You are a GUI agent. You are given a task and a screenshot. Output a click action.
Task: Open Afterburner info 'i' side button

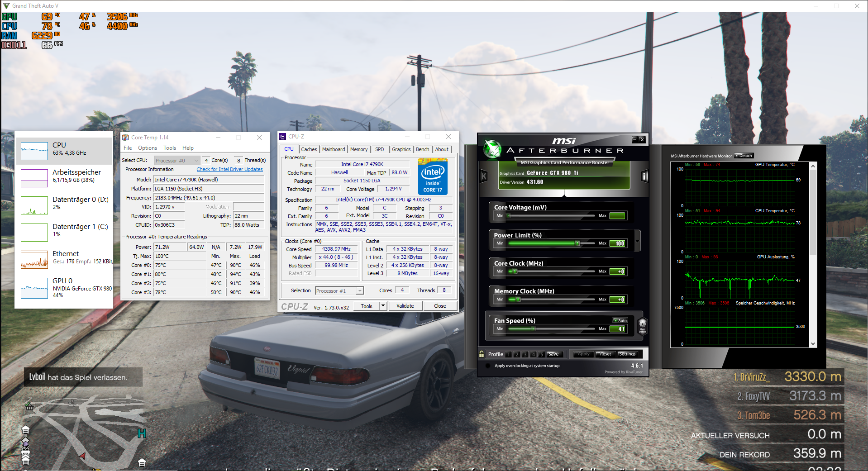pos(644,176)
